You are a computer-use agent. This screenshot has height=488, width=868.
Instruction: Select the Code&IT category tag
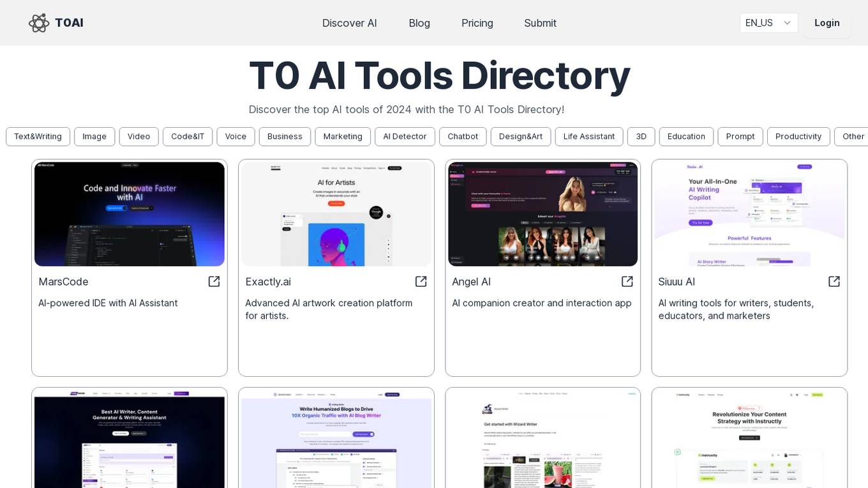[188, 137]
